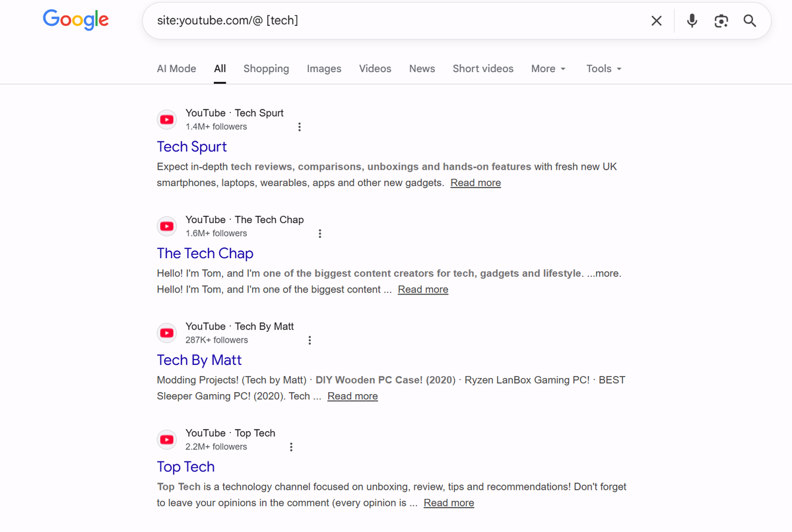The width and height of the screenshot is (792, 532).
Task: Submit search with magnifying glass icon
Action: click(x=750, y=20)
